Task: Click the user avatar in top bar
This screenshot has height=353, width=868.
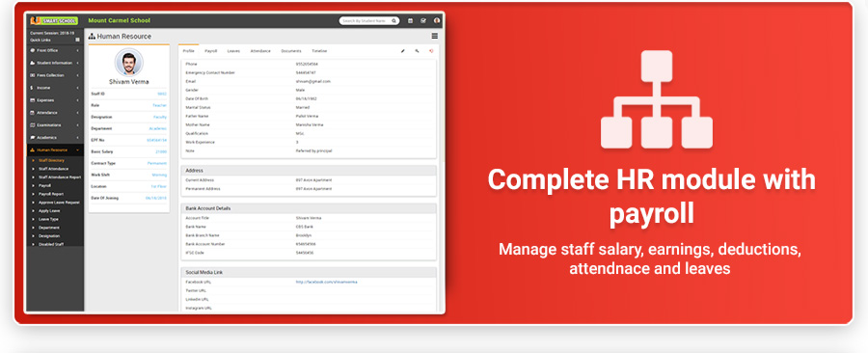Action: coord(437,21)
